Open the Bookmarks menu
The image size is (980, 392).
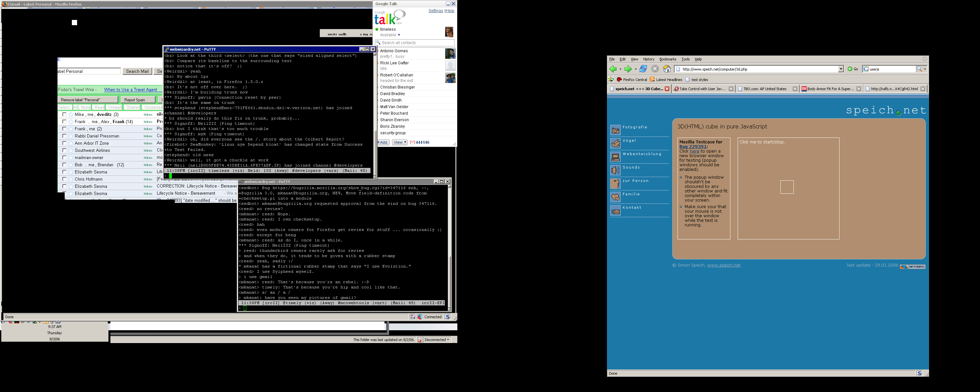[x=668, y=59]
